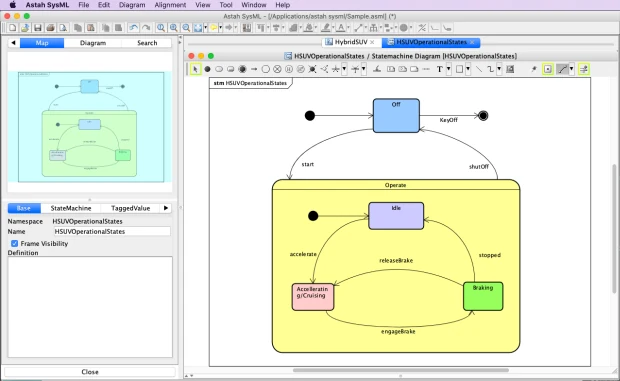This screenshot has height=381, width=620.
Task: Select the Exit Point circle-X tool
Action: (x=277, y=69)
